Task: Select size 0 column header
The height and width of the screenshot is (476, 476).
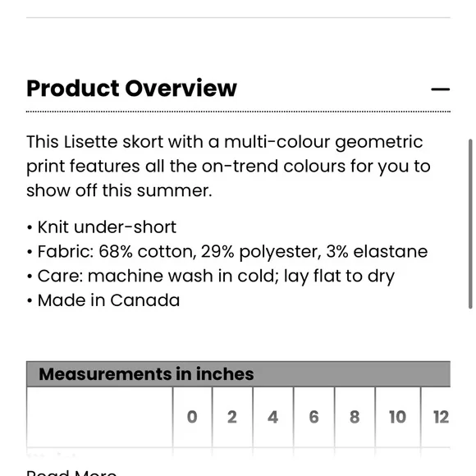Action: click(x=192, y=417)
